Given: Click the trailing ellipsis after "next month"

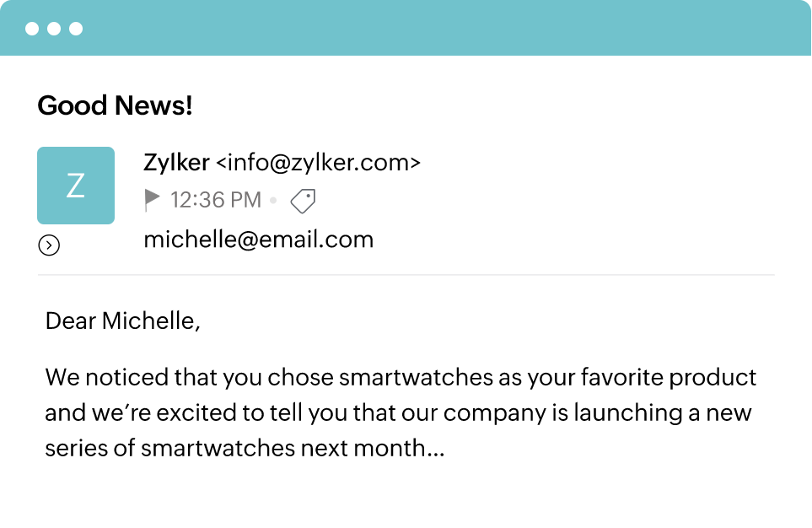Looking at the screenshot, I should point(436,450).
